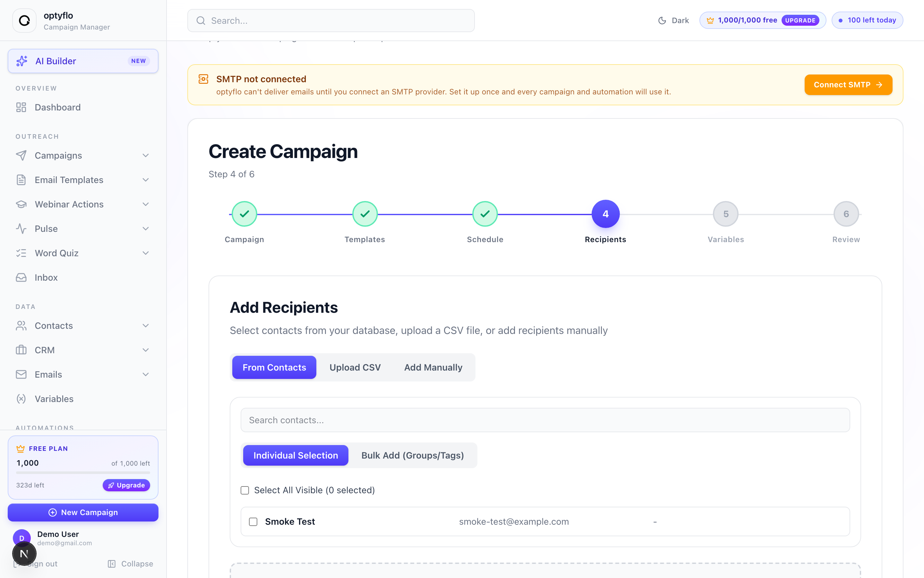Switch to Bulk Add (Groups/Tags) tab
This screenshot has height=578, width=924.
(x=412, y=455)
